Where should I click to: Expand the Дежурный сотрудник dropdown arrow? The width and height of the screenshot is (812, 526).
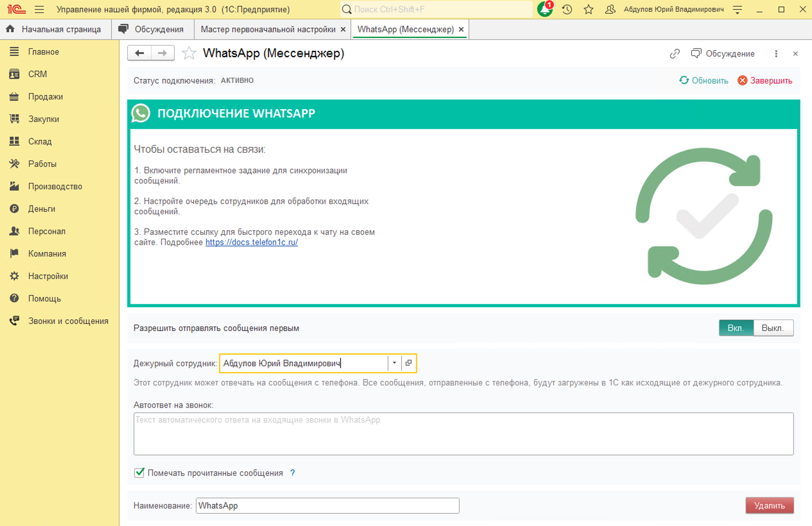pyautogui.click(x=394, y=363)
